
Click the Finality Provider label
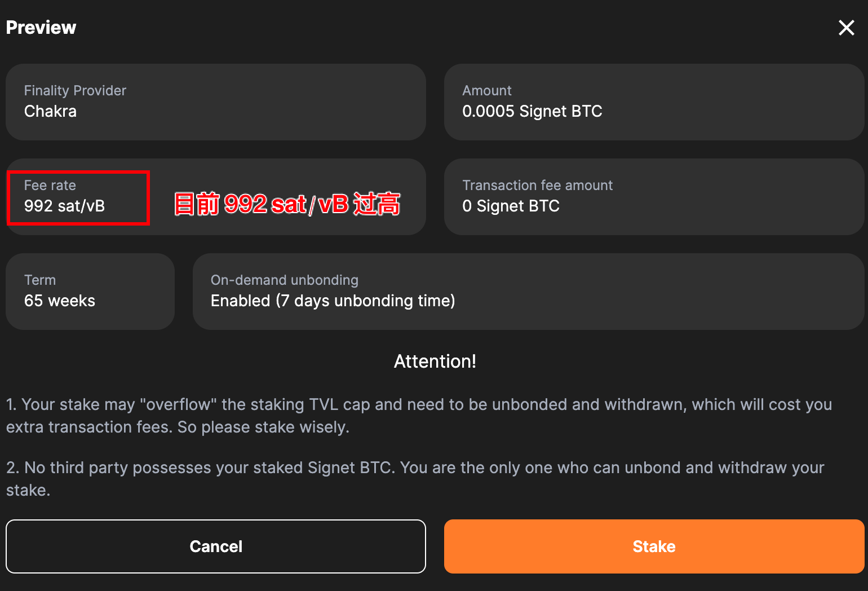coord(75,91)
